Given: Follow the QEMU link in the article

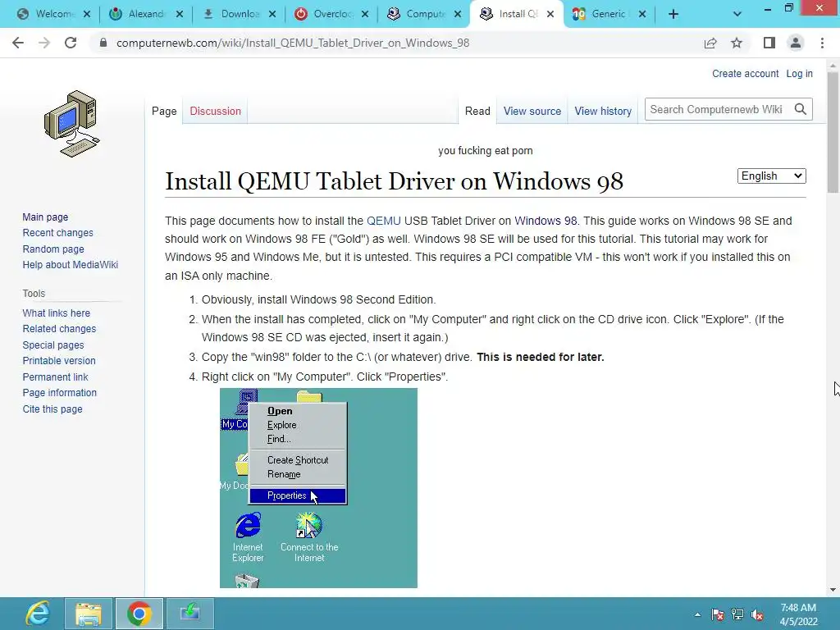Looking at the screenshot, I should (x=384, y=221).
